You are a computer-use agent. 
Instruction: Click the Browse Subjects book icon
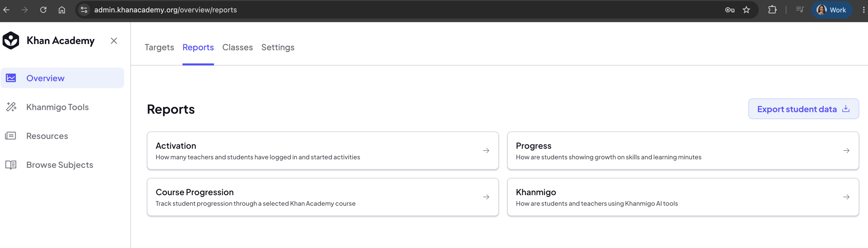[x=11, y=165]
